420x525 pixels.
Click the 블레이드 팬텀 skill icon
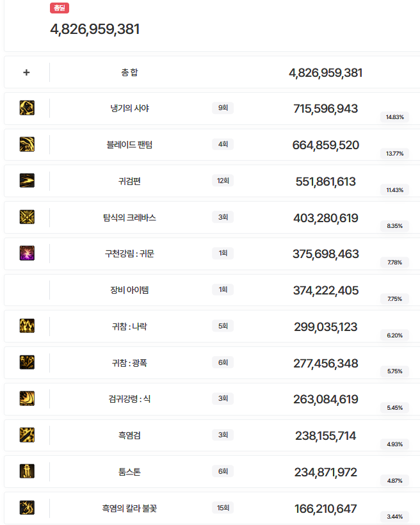point(27,144)
